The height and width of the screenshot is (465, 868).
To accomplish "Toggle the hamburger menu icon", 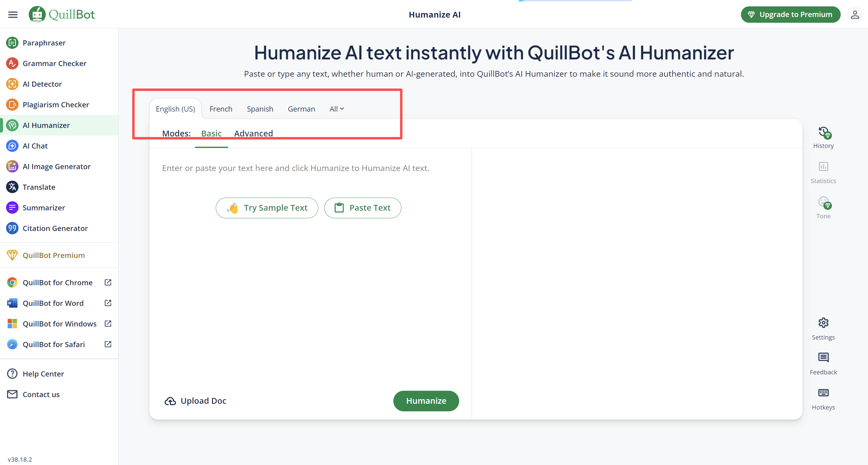I will pyautogui.click(x=13, y=15).
